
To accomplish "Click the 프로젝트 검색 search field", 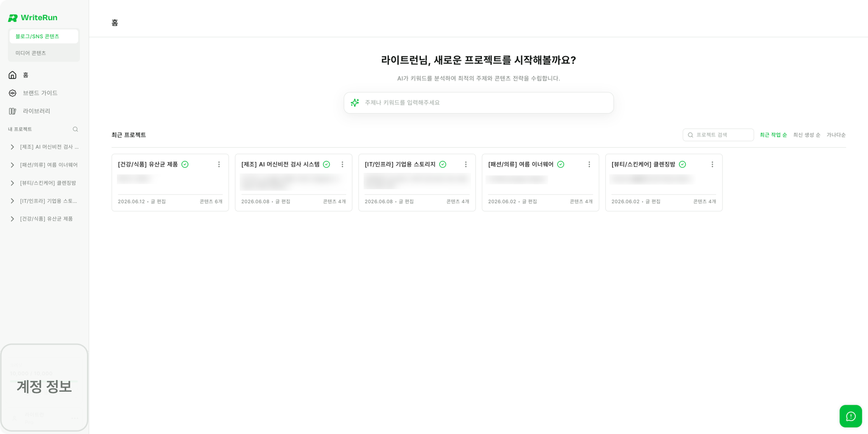I will [x=718, y=135].
